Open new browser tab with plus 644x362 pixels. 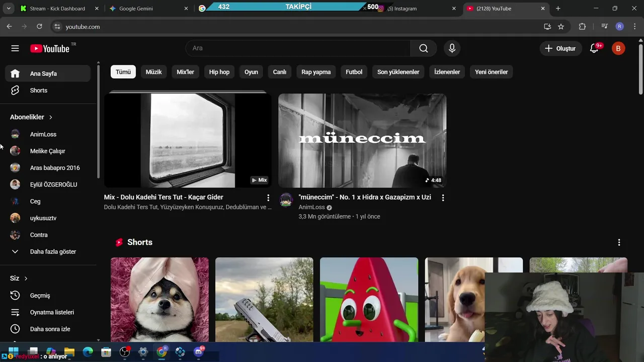[x=558, y=9]
